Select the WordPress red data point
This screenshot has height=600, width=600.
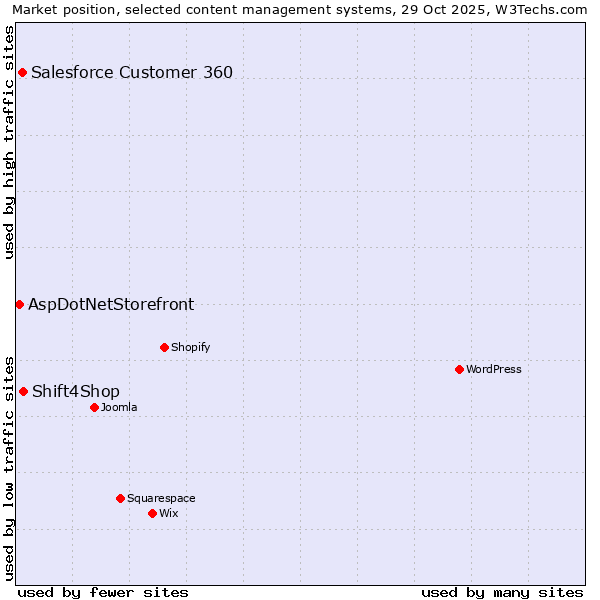click(x=459, y=369)
